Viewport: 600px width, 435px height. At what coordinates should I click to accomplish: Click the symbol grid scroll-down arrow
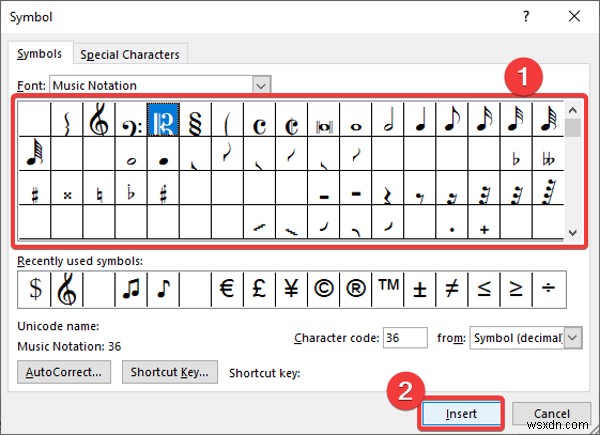point(573,232)
